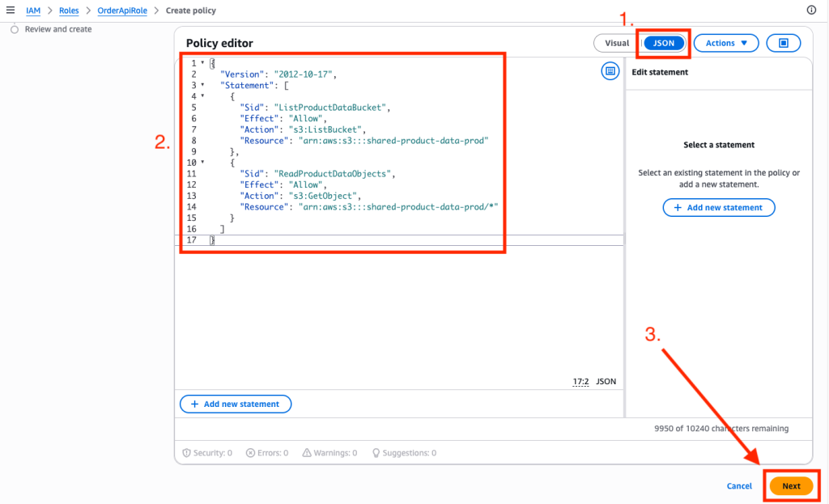Click the closing brace on line 17
Image resolution: width=829 pixels, height=504 pixels.
click(x=212, y=240)
